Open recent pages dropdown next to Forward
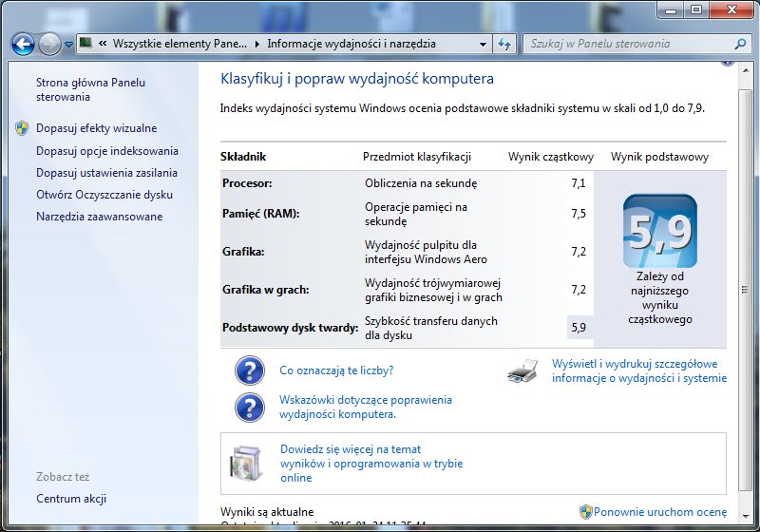The height and width of the screenshot is (532, 760). click(x=68, y=45)
